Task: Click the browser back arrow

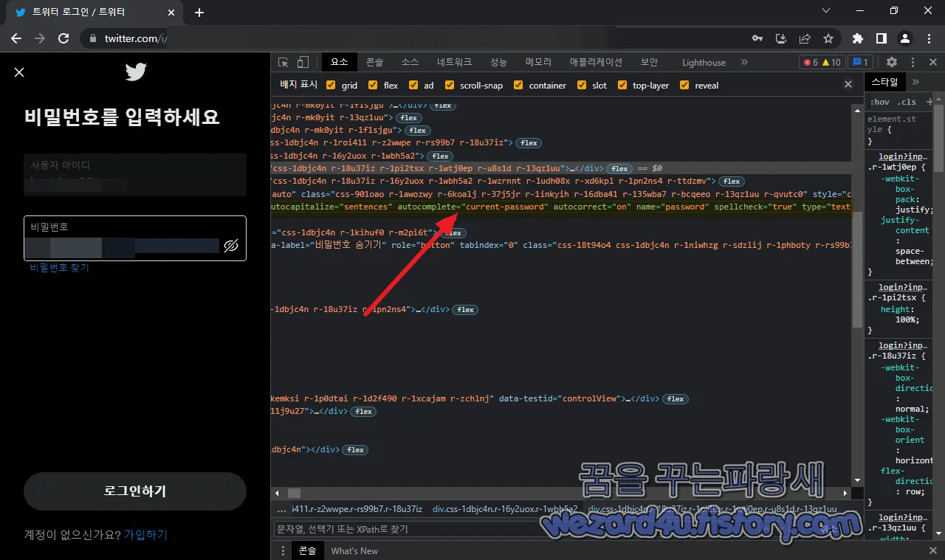Action: 16,38
